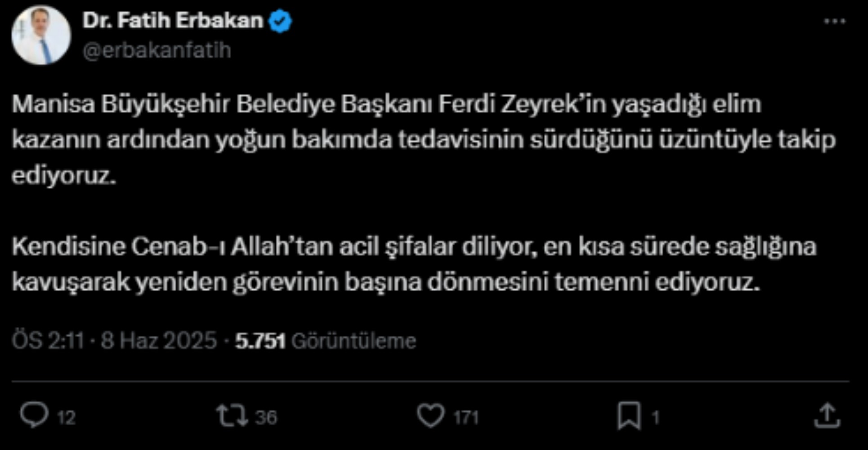Click the paragraph starting with Kendisine Cenab-ı
This screenshot has width=868, height=450.
[414, 265]
